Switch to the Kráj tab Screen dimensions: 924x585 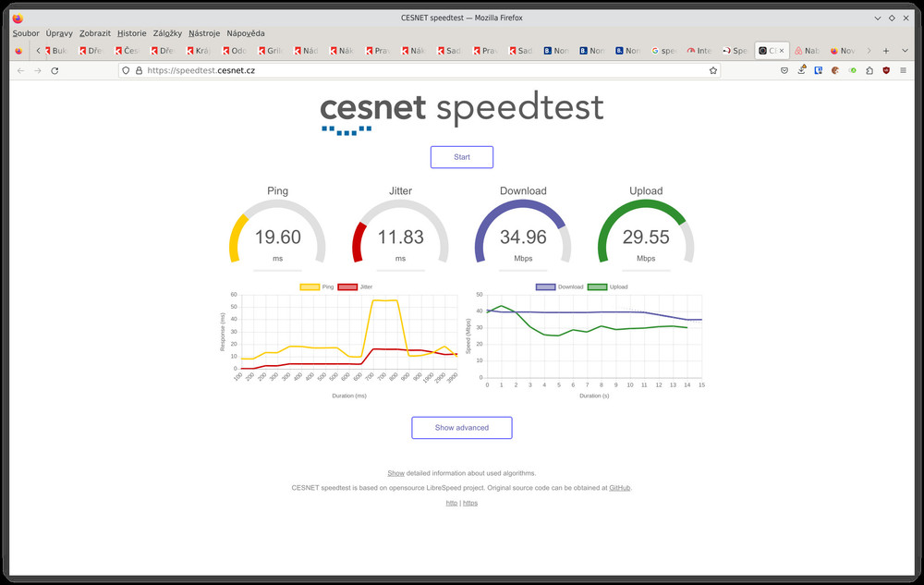tap(199, 51)
